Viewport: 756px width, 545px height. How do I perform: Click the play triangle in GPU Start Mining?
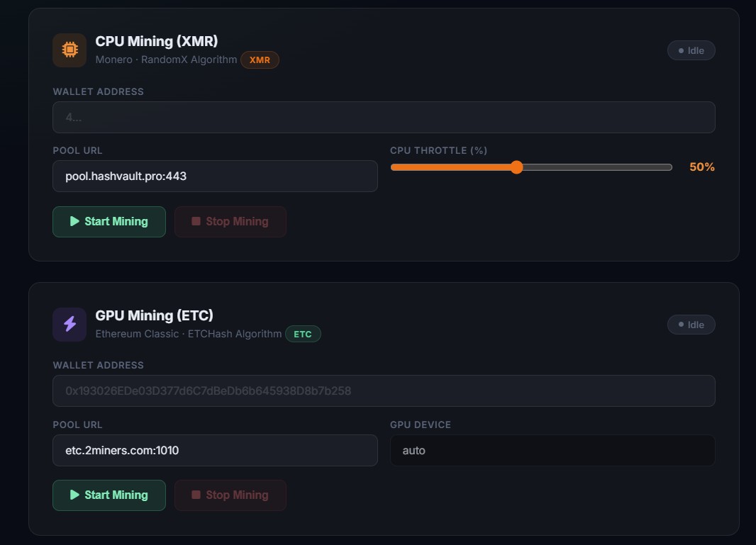(x=74, y=495)
